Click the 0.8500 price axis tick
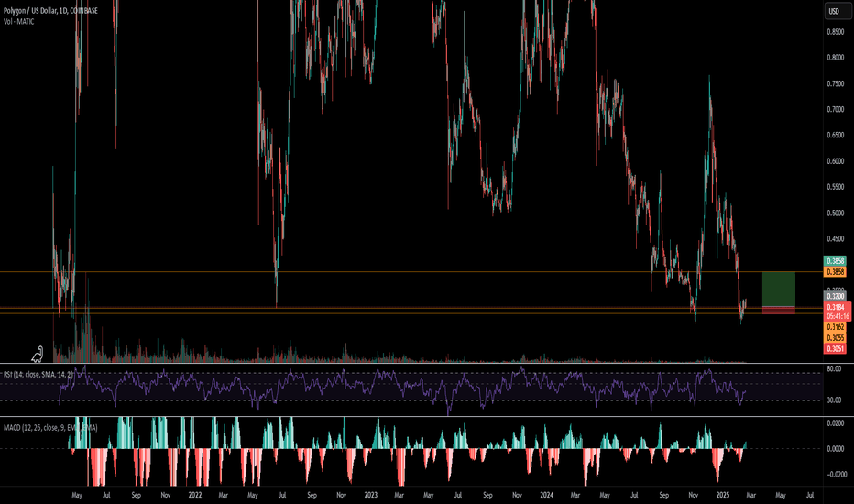854x504 pixels. pyautogui.click(x=835, y=31)
